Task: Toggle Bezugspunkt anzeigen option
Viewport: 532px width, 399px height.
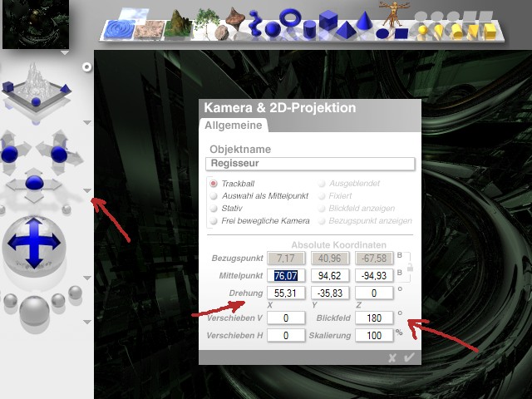Action: coord(322,221)
